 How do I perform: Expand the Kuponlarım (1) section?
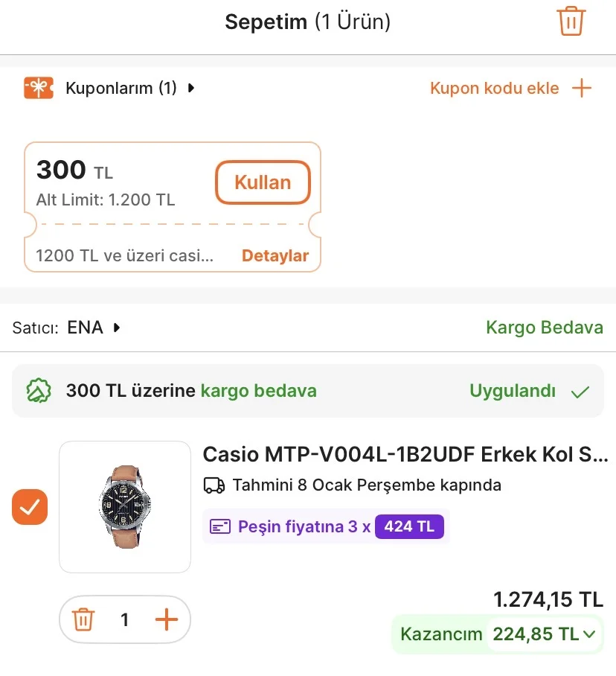pyautogui.click(x=191, y=89)
